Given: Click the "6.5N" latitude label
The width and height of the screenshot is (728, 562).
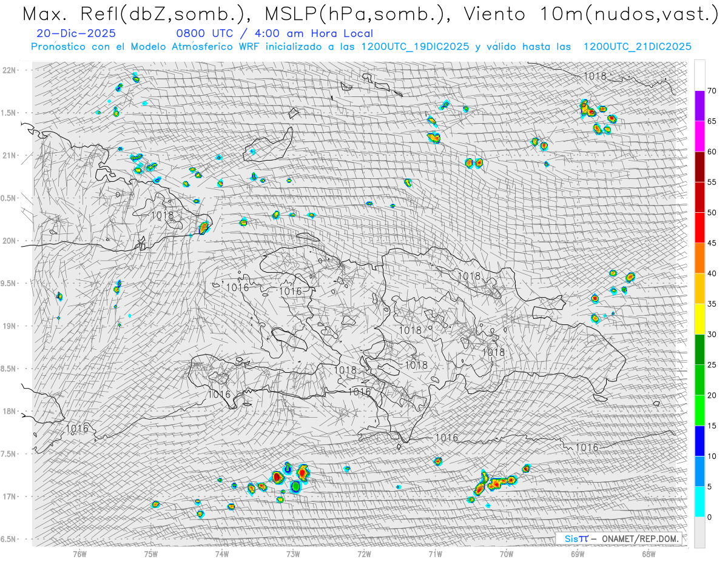Looking at the screenshot, I should 9,539.
